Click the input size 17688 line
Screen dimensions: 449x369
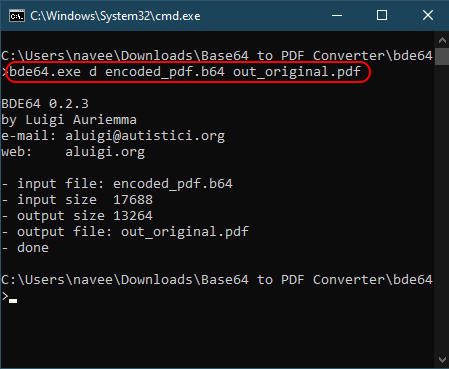tap(77, 200)
